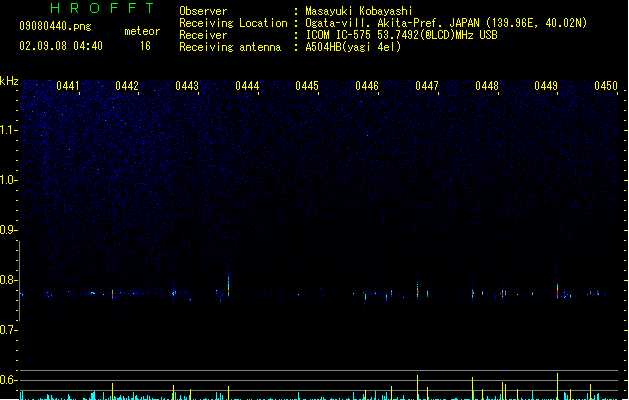
Task: Click time marker 0444
Action: click(x=247, y=86)
